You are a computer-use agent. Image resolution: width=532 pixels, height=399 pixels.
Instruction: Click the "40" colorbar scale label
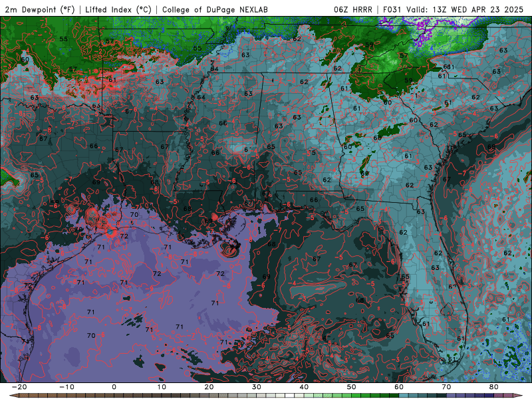304,387
